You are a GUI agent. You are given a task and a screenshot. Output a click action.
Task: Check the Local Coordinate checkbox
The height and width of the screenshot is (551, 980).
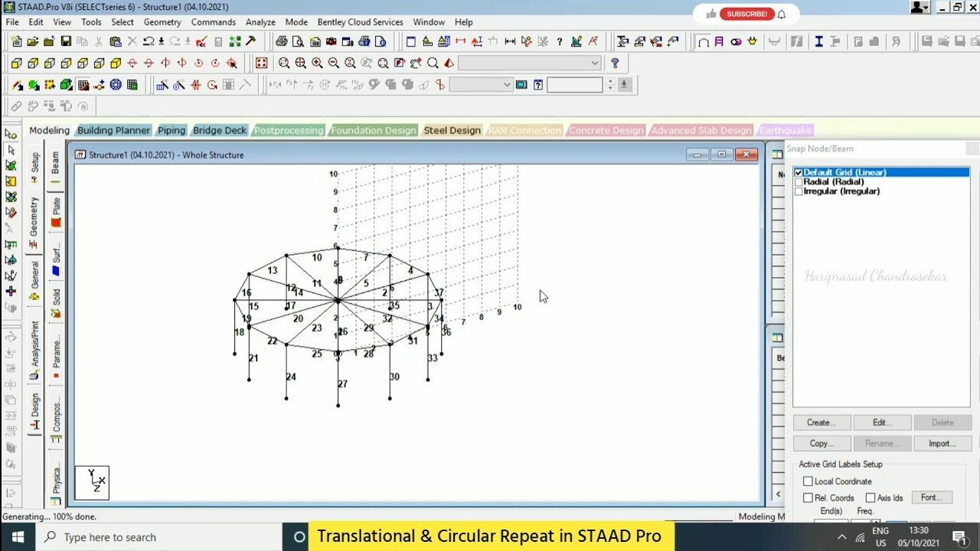click(808, 481)
